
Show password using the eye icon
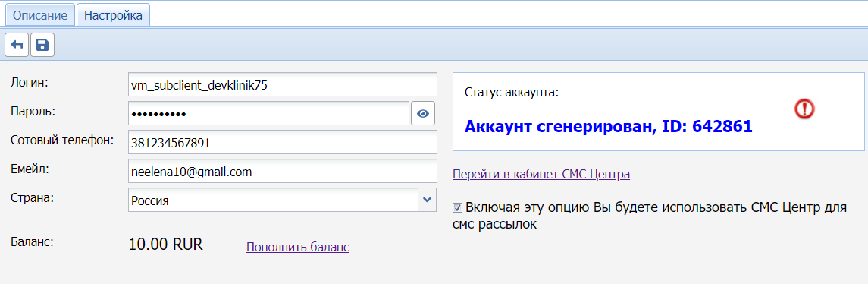(423, 113)
